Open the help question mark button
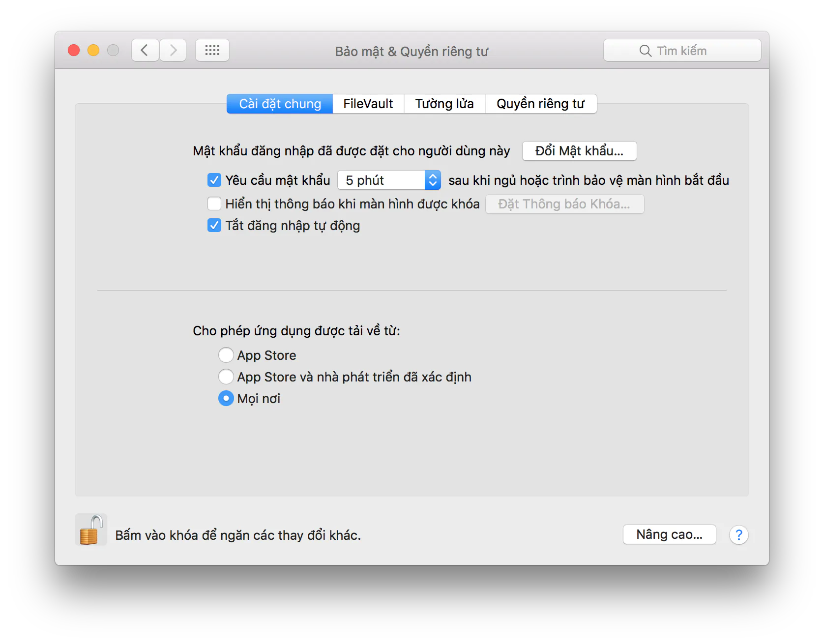824x644 pixels. 738,535
